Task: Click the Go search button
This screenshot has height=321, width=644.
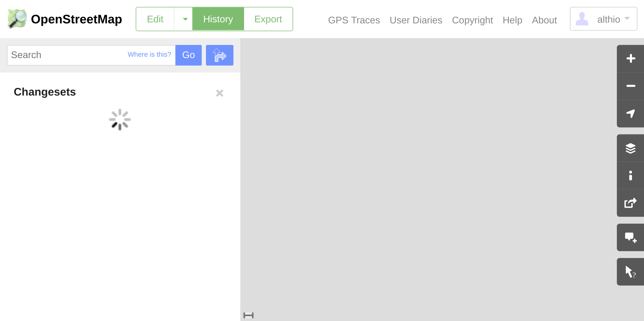Action: click(x=188, y=55)
